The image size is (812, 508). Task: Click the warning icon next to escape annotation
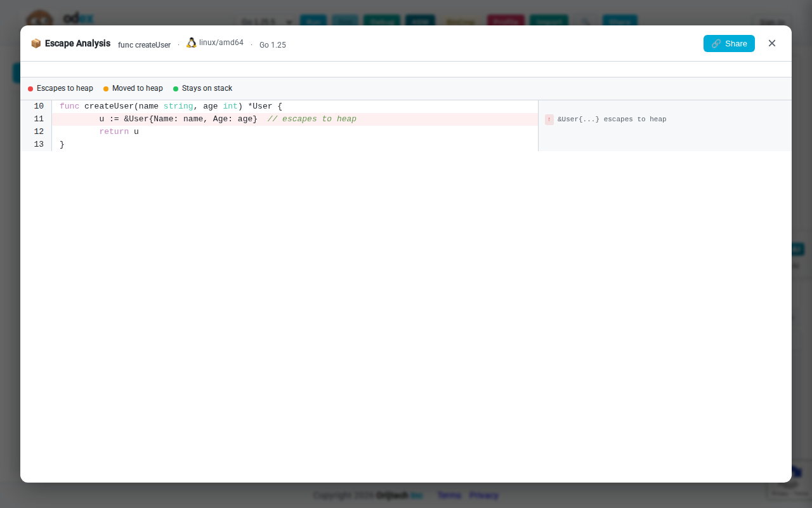pyautogui.click(x=549, y=119)
